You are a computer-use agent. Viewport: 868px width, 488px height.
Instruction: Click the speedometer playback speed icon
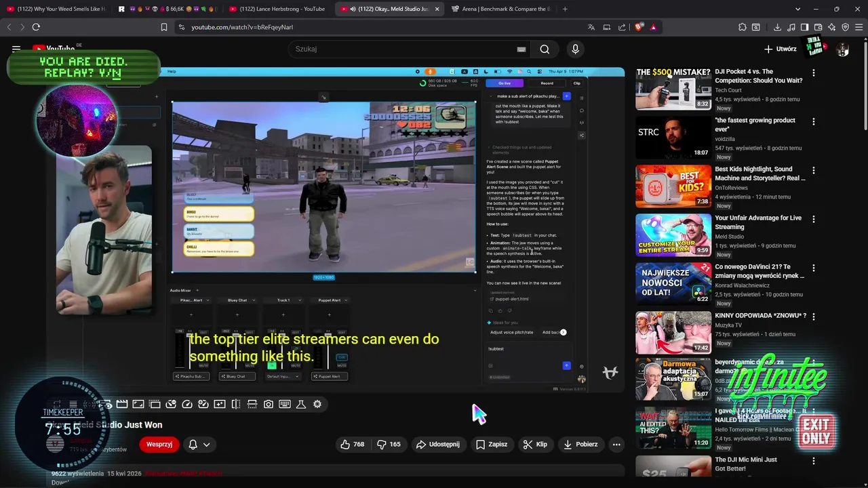(x=187, y=404)
